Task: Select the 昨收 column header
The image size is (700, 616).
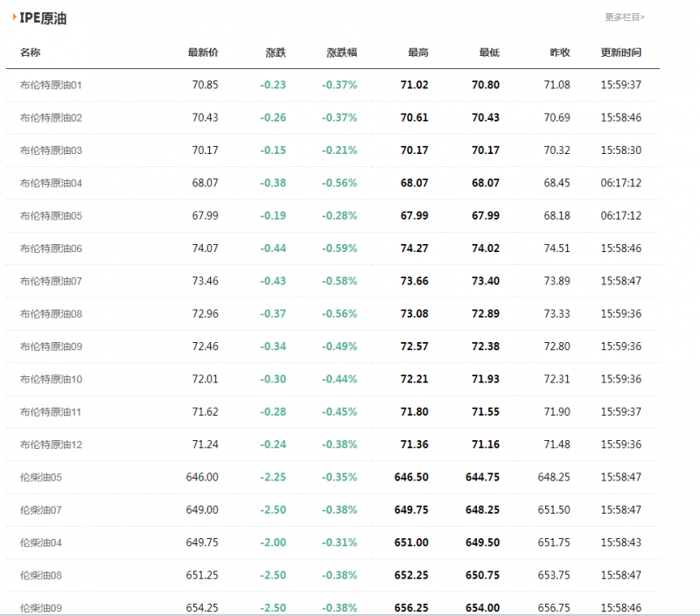Action: [560, 52]
